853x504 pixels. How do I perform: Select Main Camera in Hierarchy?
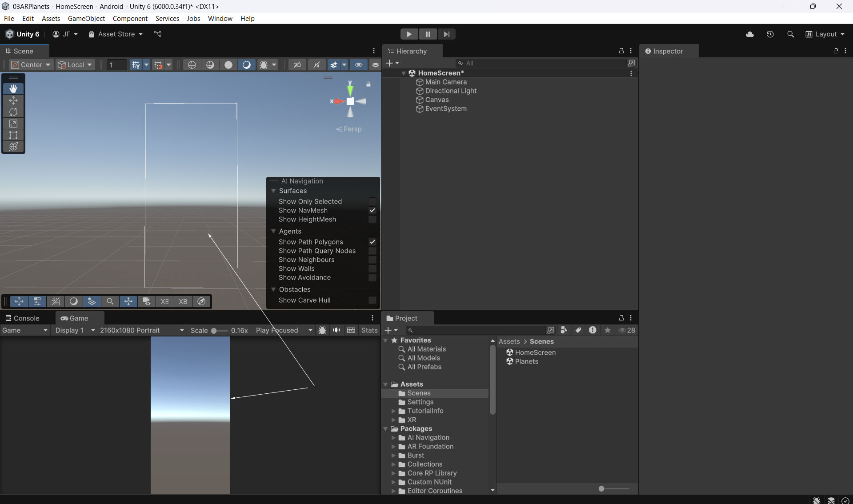(445, 82)
